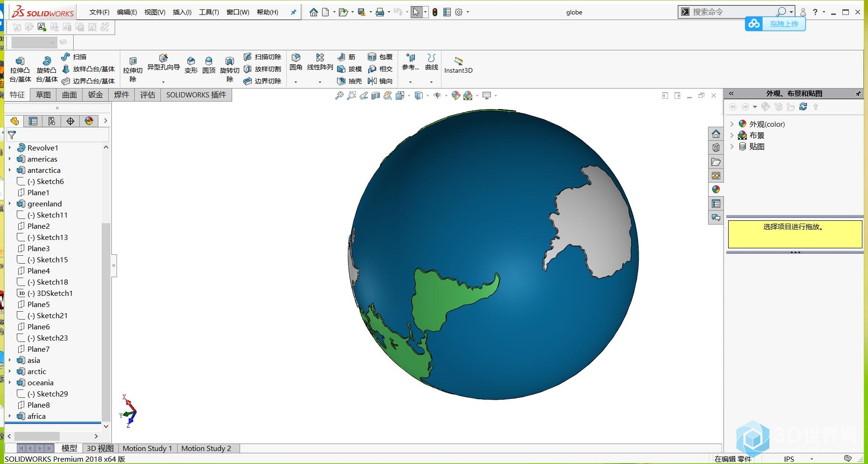
Task: Click the 拖拽上传 upload button
Action: click(775, 24)
